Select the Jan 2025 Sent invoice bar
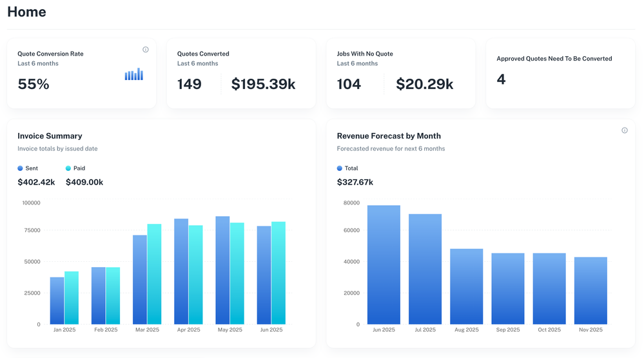The height and width of the screenshot is (358, 644). click(x=57, y=301)
